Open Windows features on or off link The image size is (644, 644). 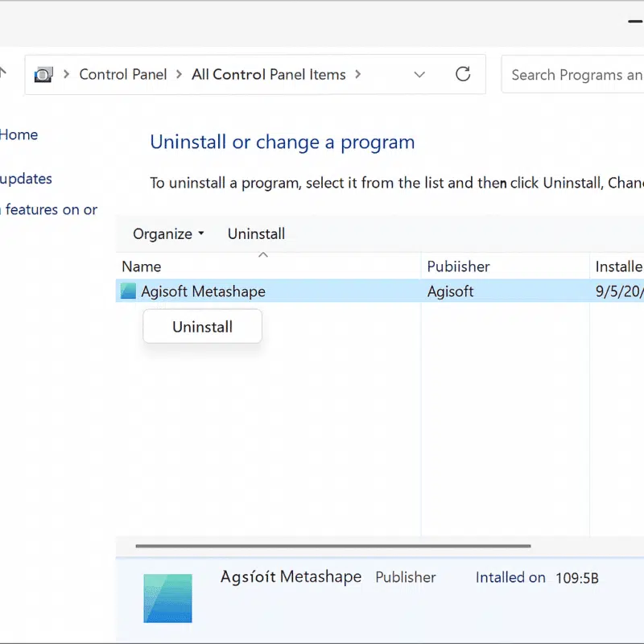[50, 210]
